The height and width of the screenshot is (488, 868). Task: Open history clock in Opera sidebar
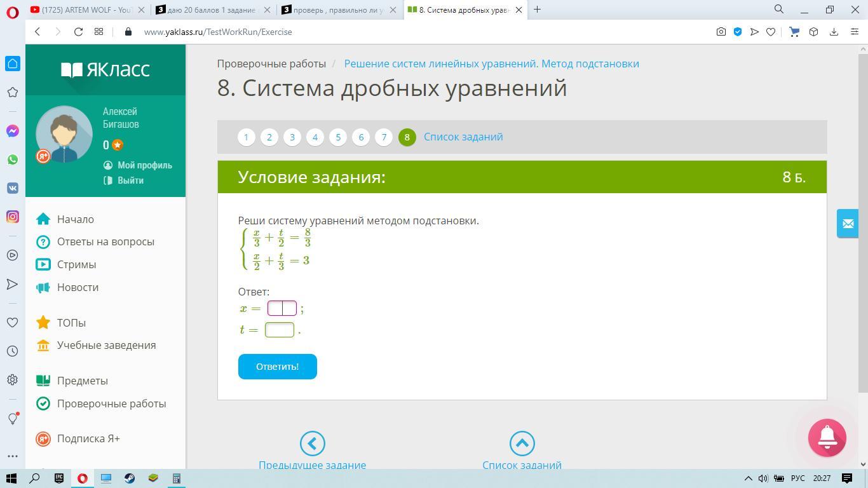point(12,351)
